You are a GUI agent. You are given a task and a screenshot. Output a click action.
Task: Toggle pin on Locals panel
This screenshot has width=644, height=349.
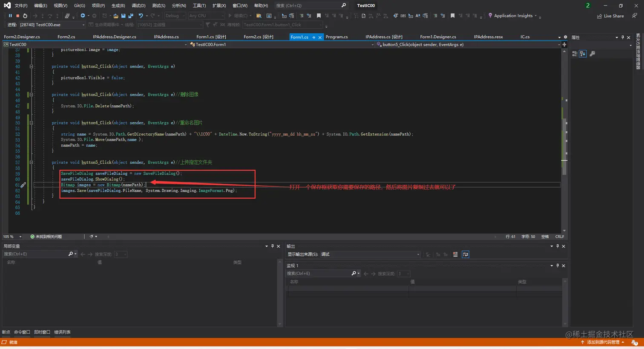pos(273,246)
